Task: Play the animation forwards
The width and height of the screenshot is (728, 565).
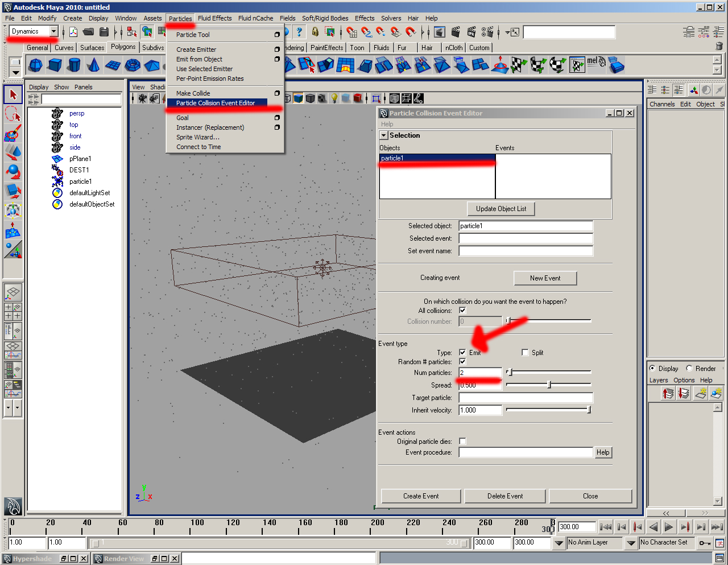Action: pyautogui.click(x=669, y=527)
